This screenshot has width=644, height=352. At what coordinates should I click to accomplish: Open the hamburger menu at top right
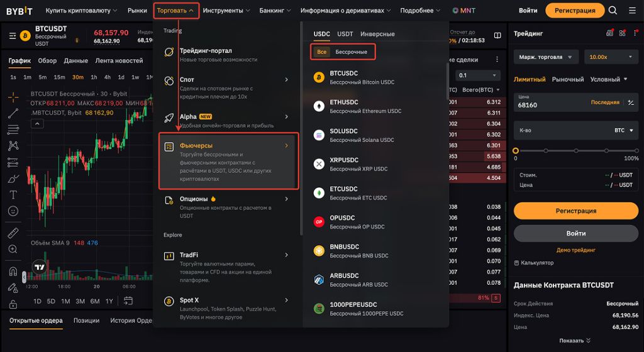[633, 10]
